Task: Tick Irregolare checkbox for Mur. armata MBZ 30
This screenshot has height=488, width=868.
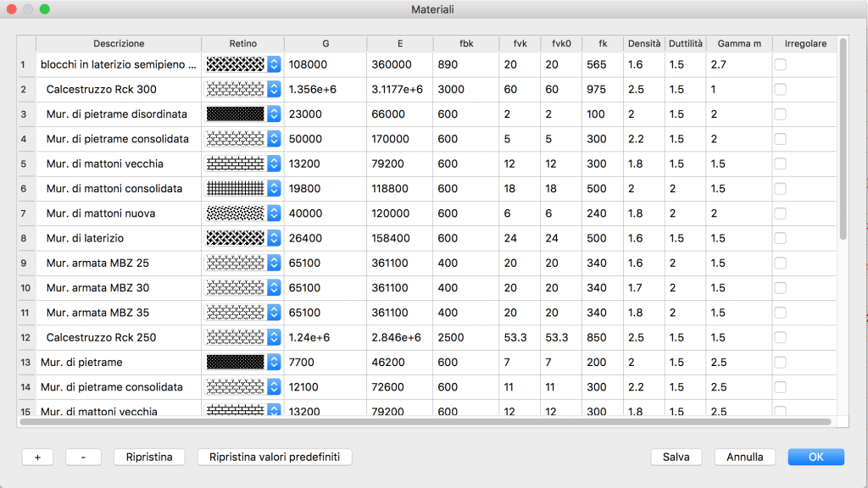Action: [780, 288]
